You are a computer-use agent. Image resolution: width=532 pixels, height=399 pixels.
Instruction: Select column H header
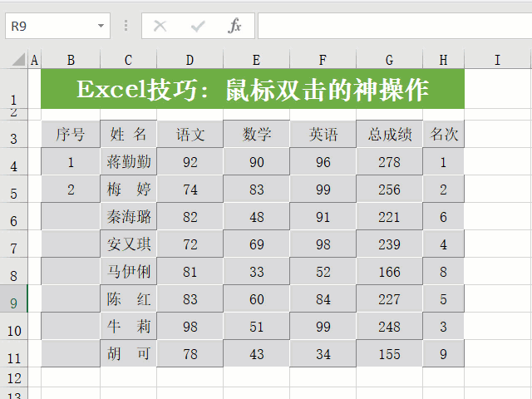click(443, 60)
